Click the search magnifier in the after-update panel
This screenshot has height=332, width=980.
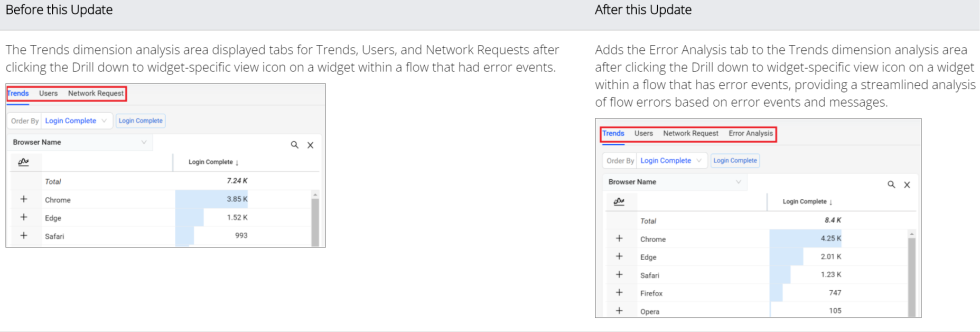click(x=891, y=185)
